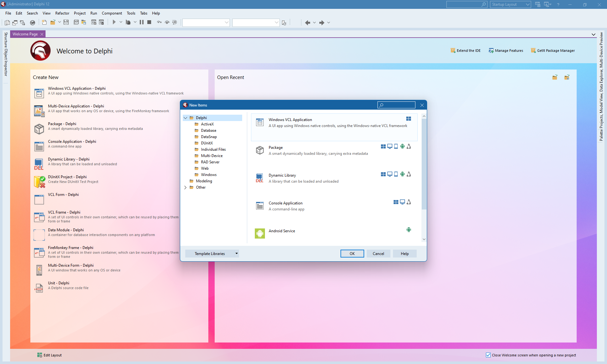
Task: Expand the Open toolbar dropdown arrow
Action: (59, 22)
